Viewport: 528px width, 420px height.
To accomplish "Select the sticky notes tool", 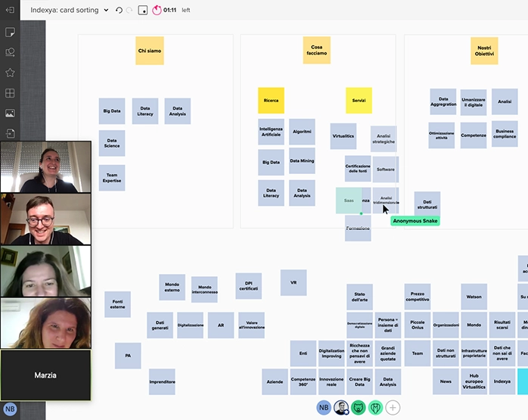I will click(x=10, y=33).
